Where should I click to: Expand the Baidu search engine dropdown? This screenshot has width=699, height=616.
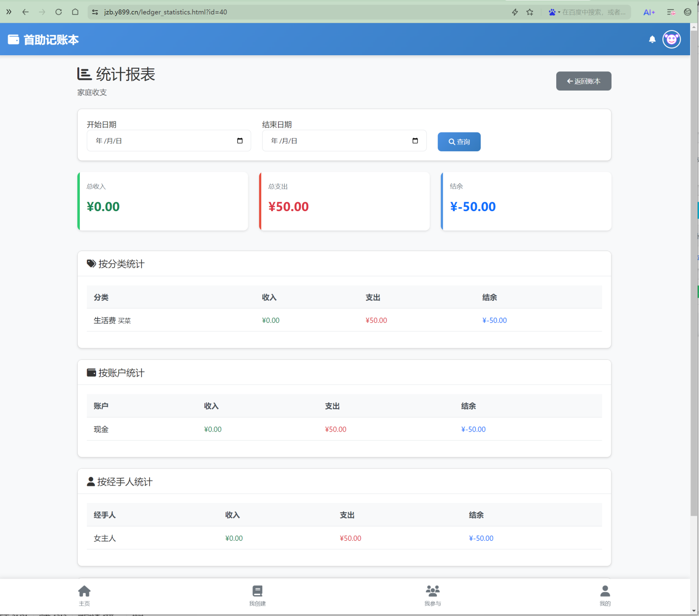(554, 12)
